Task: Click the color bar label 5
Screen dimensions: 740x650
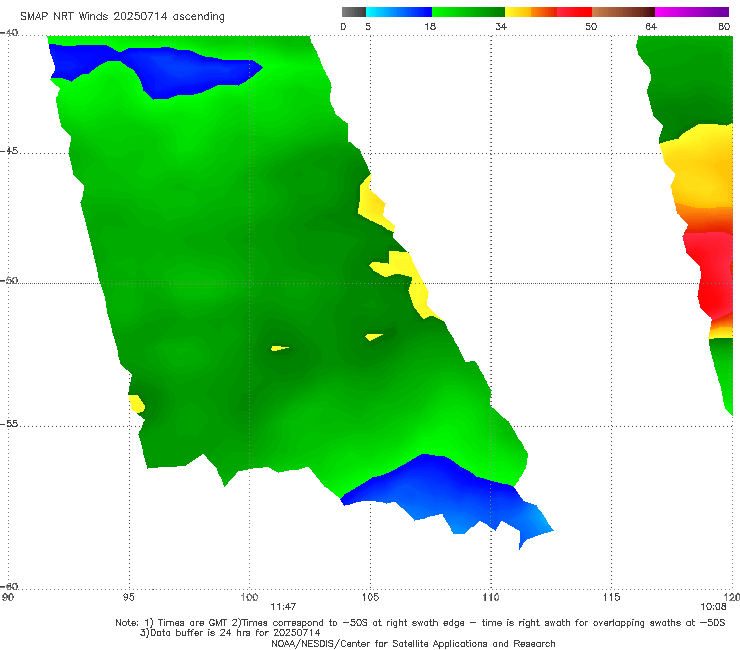Action: 368,26
